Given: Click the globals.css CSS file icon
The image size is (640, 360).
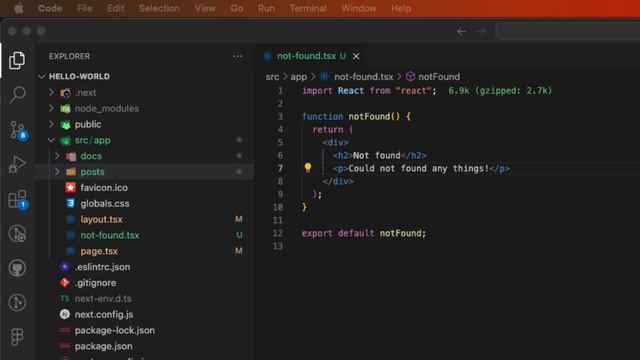Looking at the screenshot, I should [x=70, y=203].
